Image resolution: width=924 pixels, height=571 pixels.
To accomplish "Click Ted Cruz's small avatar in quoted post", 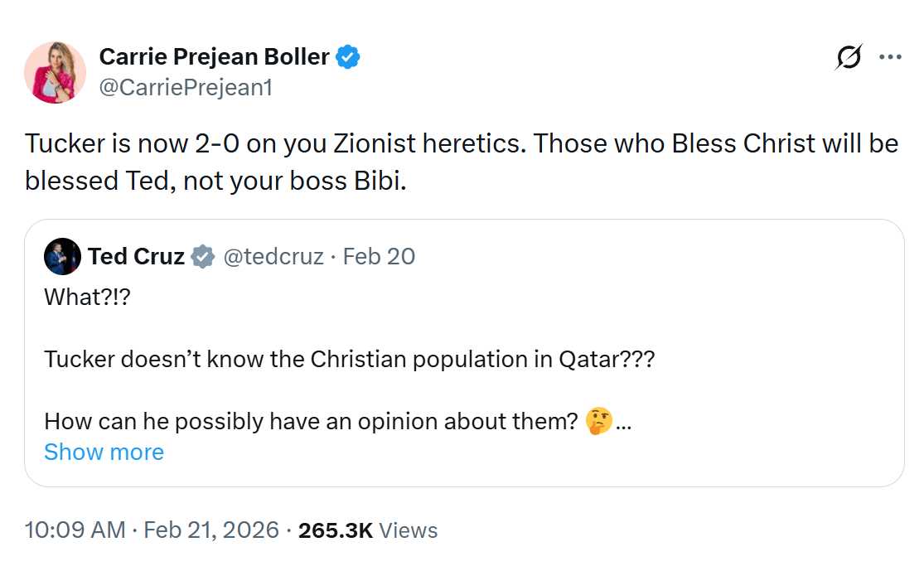I will pyautogui.click(x=63, y=257).
